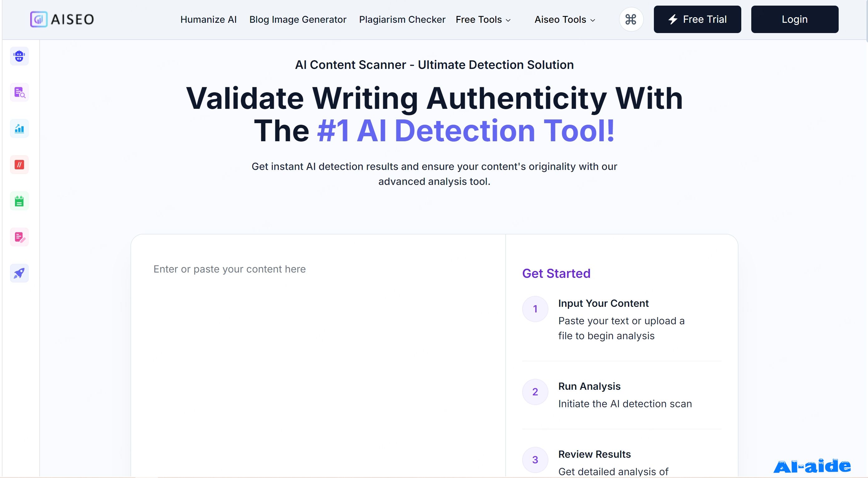Click the Login button
868x478 pixels.
point(795,19)
